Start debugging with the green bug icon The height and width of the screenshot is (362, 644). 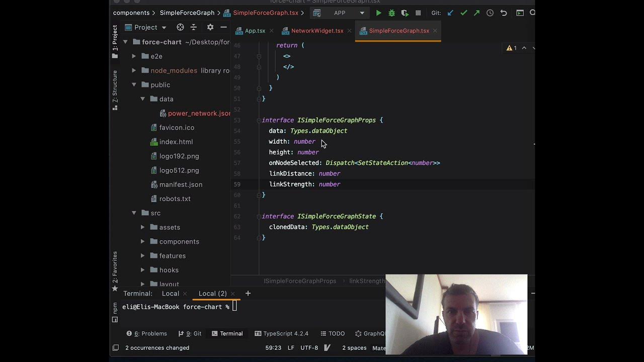click(391, 13)
